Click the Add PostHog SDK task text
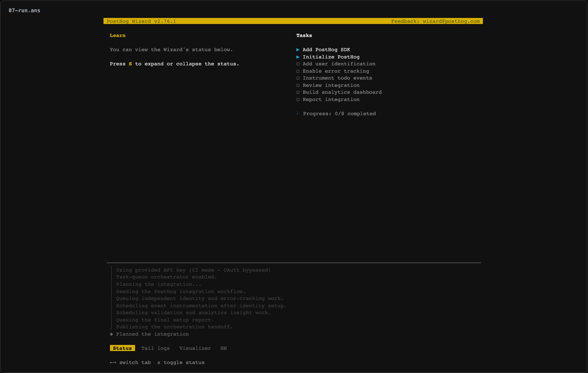Image resolution: width=588 pixels, height=373 pixels. (x=326, y=50)
